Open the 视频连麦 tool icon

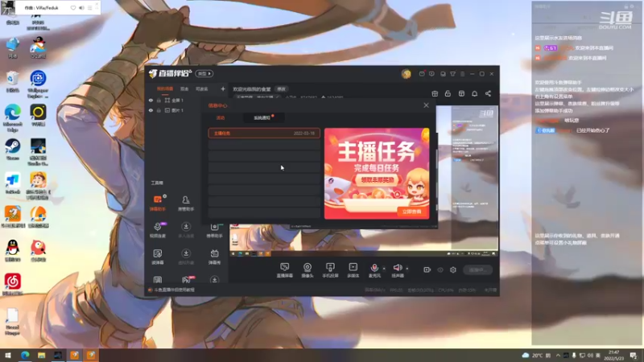(158, 229)
